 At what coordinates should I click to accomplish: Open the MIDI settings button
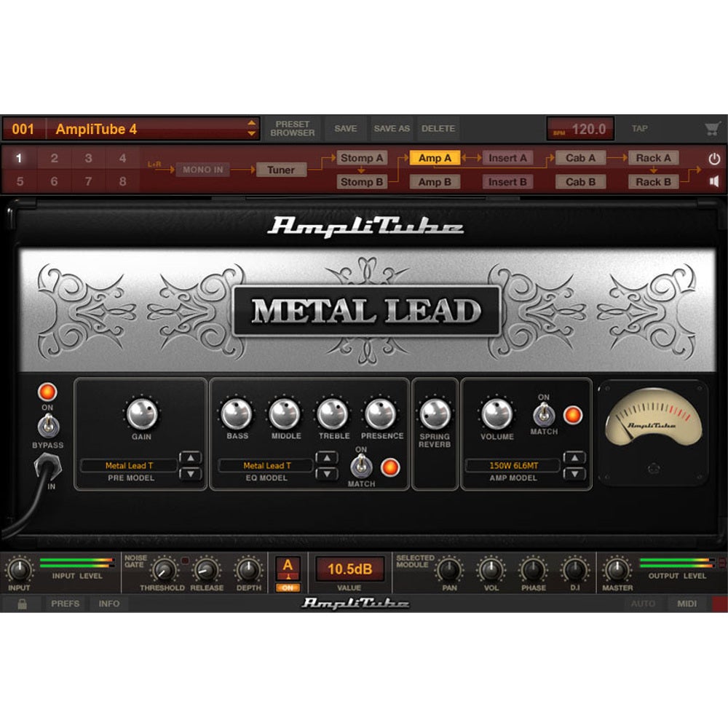pyautogui.click(x=687, y=604)
